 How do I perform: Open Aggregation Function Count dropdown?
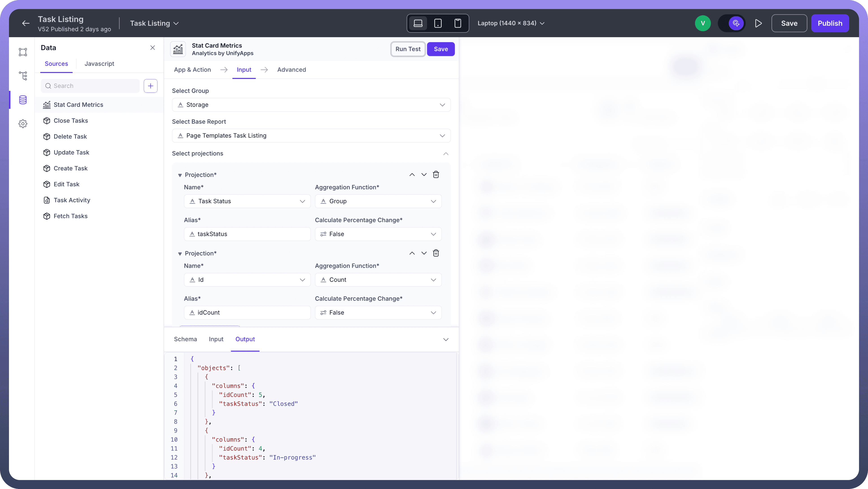pos(378,280)
